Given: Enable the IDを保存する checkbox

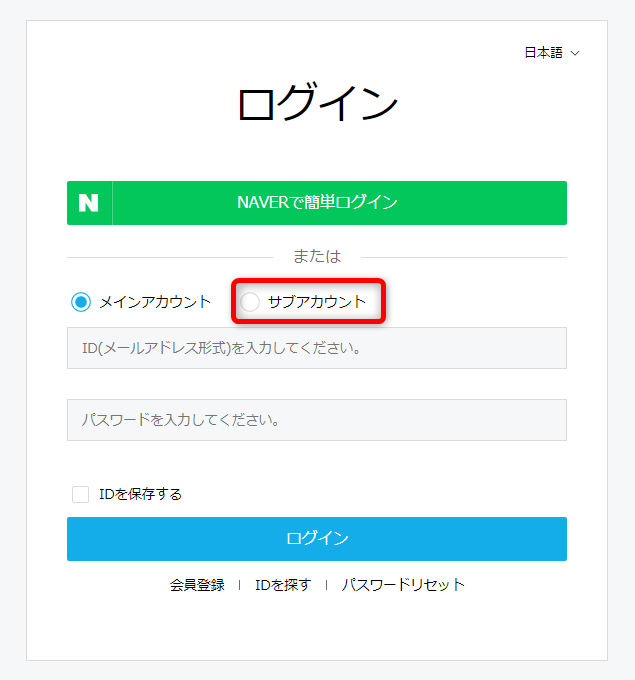Looking at the screenshot, I should pyautogui.click(x=81, y=494).
